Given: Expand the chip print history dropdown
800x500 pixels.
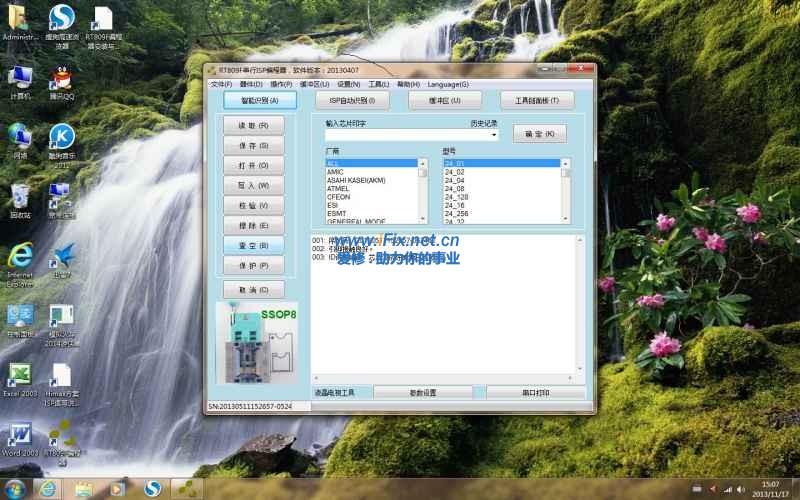Looking at the screenshot, I should coord(494,135).
